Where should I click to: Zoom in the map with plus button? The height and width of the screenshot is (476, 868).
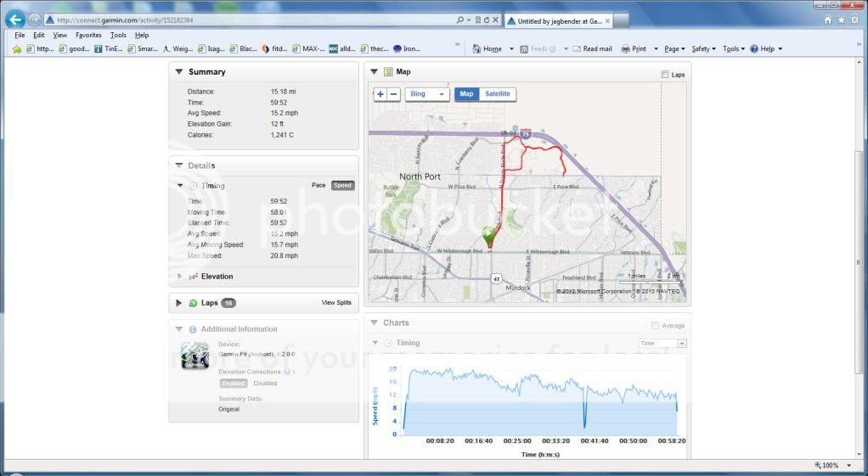click(x=380, y=94)
